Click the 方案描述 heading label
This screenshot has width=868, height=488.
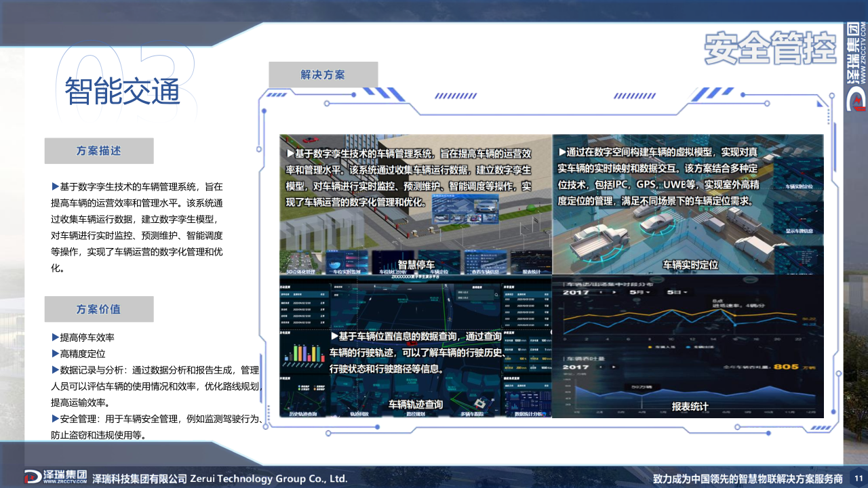pos(99,150)
